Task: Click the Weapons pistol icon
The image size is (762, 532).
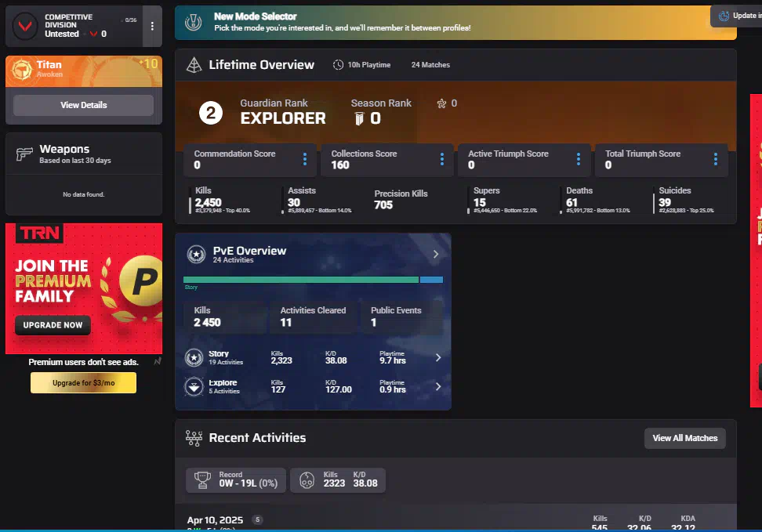Action: coord(24,154)
